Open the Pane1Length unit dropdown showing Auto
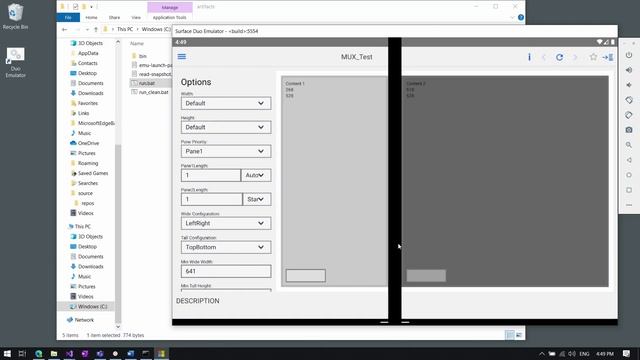This screenshot has width=640, height=360. [256, 175]
